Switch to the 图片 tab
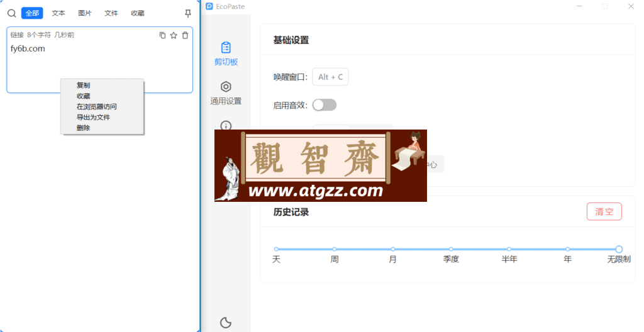The image size is (644, 332). (x=85, y=13)
